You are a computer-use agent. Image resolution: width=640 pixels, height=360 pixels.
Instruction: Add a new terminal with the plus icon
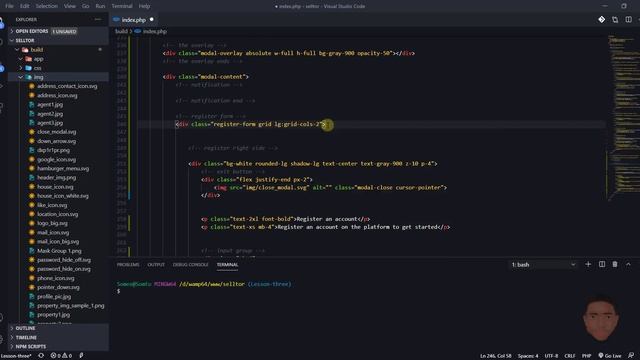(x=588, y=264)
